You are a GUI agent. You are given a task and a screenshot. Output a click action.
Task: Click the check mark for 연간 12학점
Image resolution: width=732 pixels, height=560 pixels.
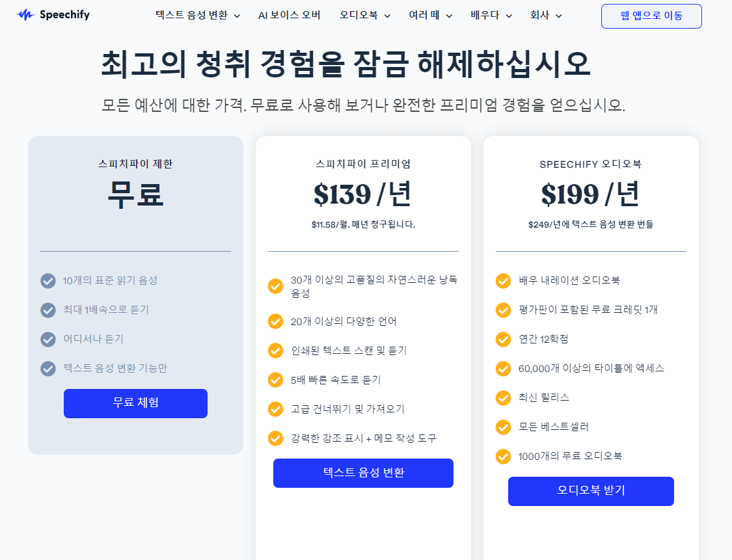point(503,340)
